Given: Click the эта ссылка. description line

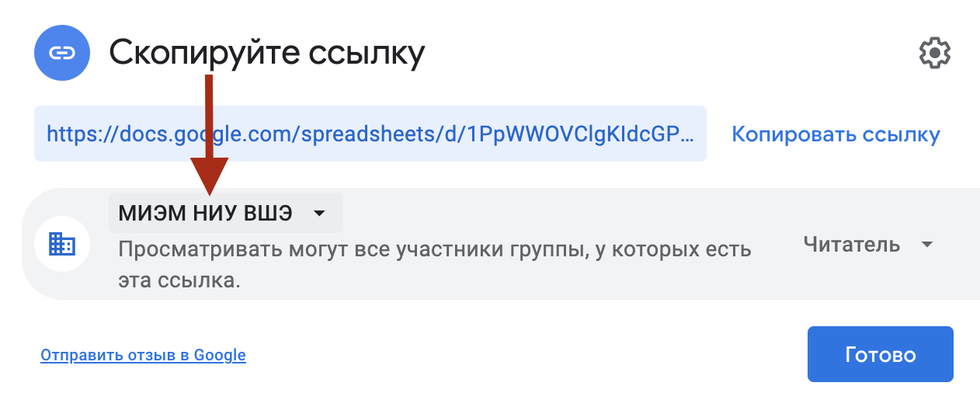Looking at the screenshot, I should (179, 280).
